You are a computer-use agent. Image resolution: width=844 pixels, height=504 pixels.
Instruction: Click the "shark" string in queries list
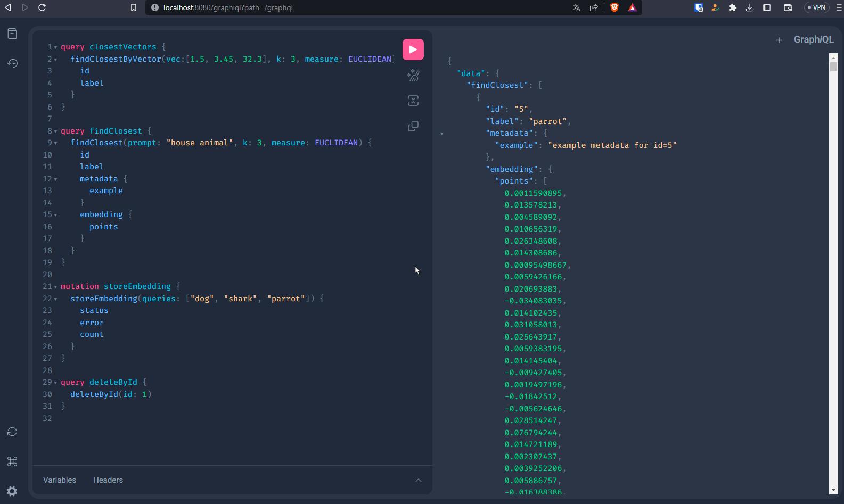[241, 299]
